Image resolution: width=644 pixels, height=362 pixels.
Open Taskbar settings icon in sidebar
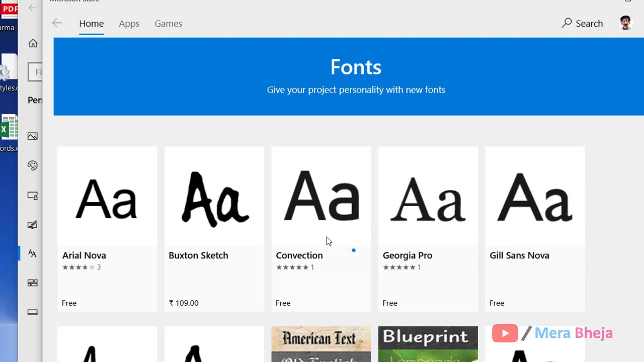pos(33,312)
